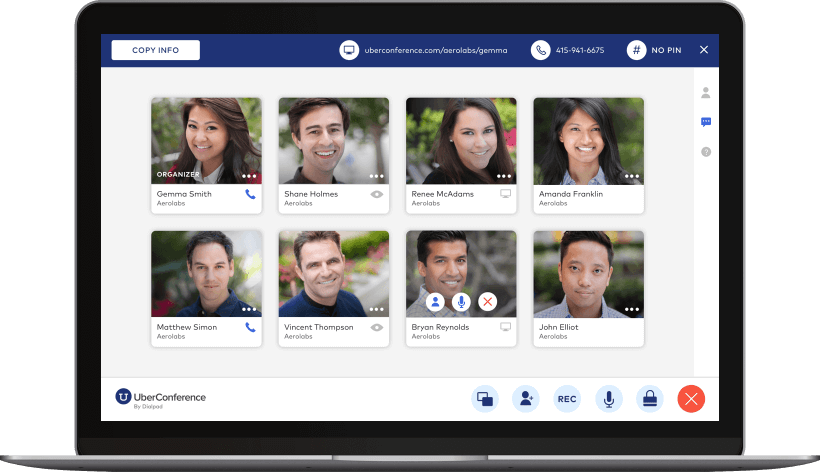Screen dimensions: 820x472
Task: Click Gemma Smith's phone icon
Action: (250, 194)
